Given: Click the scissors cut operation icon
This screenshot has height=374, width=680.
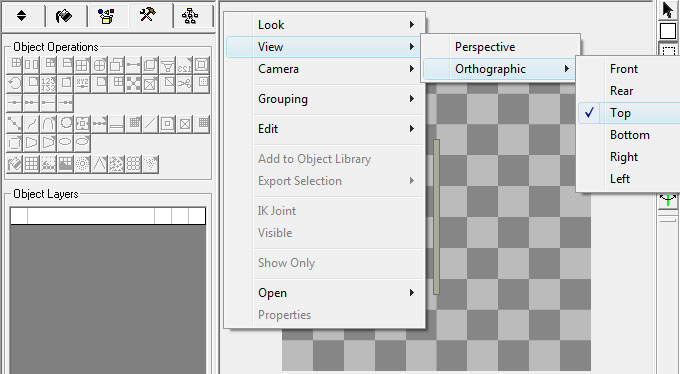Looking at the screenshot, I should tap(184, 83).
